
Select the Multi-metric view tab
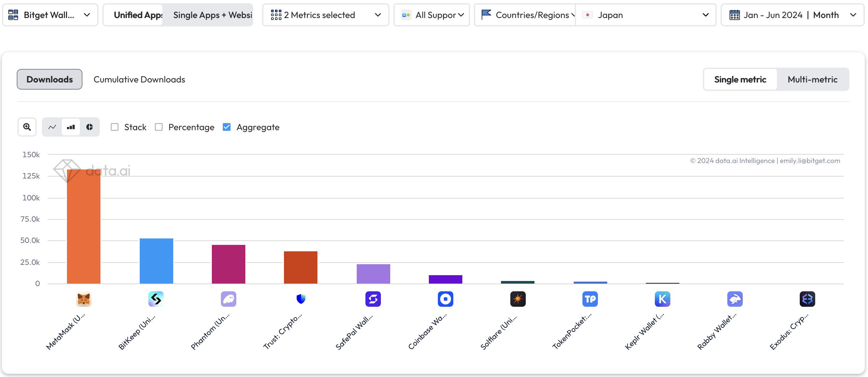coord(812,80)
